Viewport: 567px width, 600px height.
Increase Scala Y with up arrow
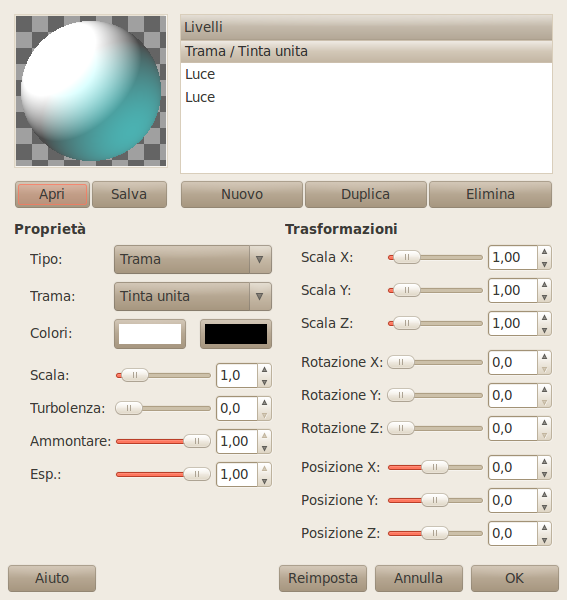544,285
